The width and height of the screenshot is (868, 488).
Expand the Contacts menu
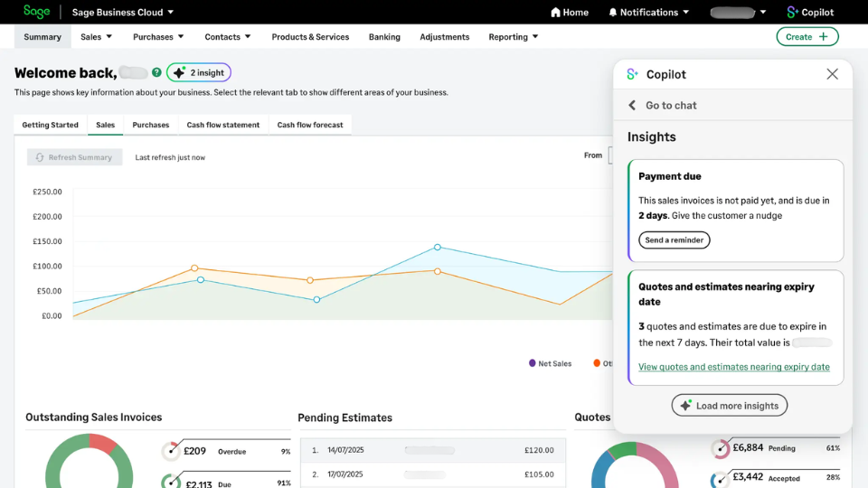tap(228, 36)
